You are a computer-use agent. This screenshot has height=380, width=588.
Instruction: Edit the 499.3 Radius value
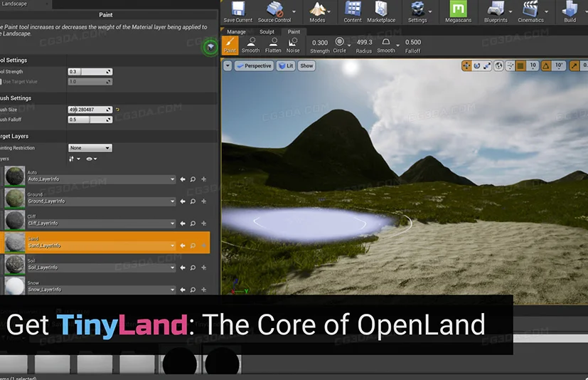(364, 43)
